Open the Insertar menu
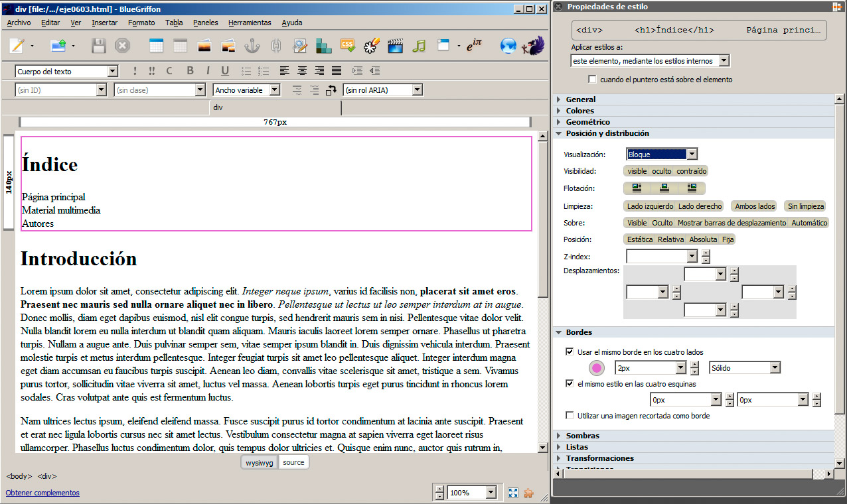Screen dimensions: 847x504 point(105,23)
